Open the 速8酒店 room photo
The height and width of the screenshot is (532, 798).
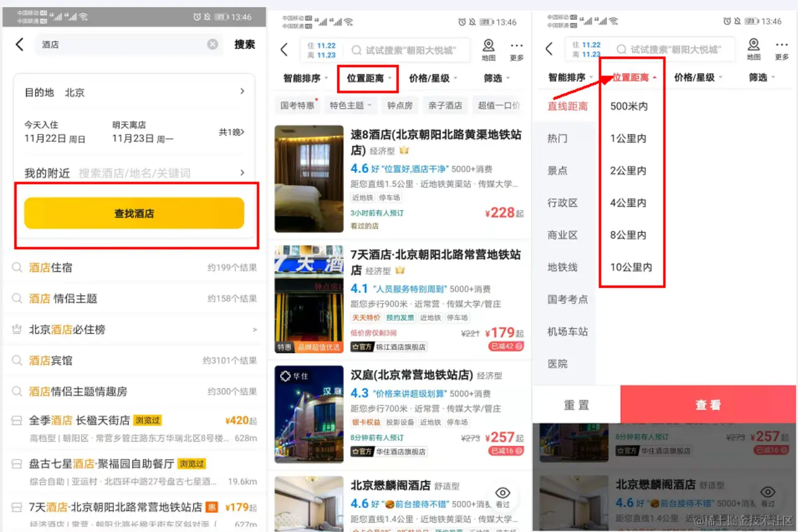click(x=309, y=179)
